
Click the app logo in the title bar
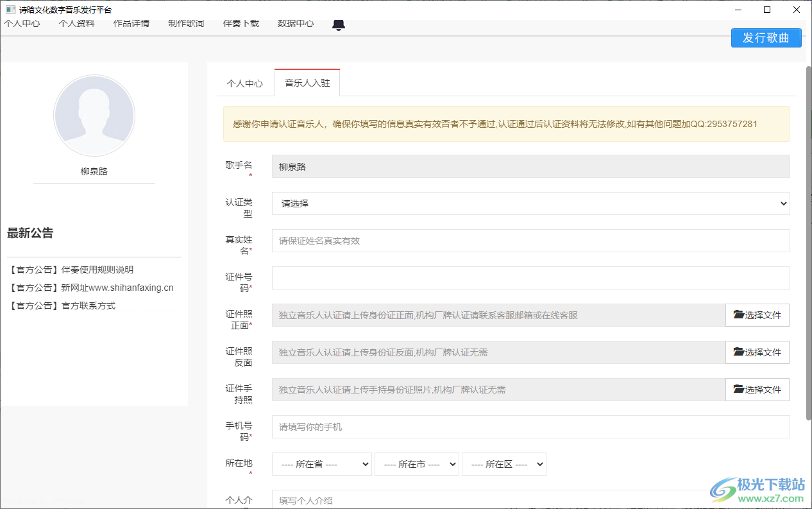click(9, 9)
